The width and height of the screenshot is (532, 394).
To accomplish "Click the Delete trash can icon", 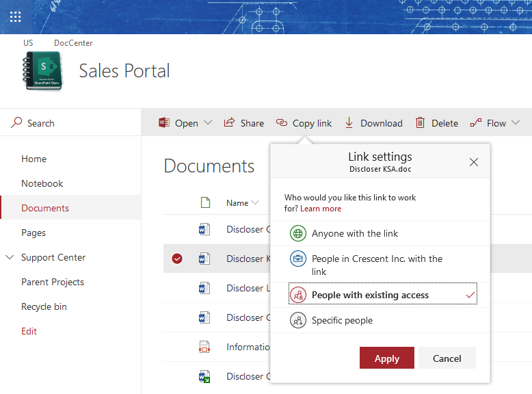I will (420, 122).
